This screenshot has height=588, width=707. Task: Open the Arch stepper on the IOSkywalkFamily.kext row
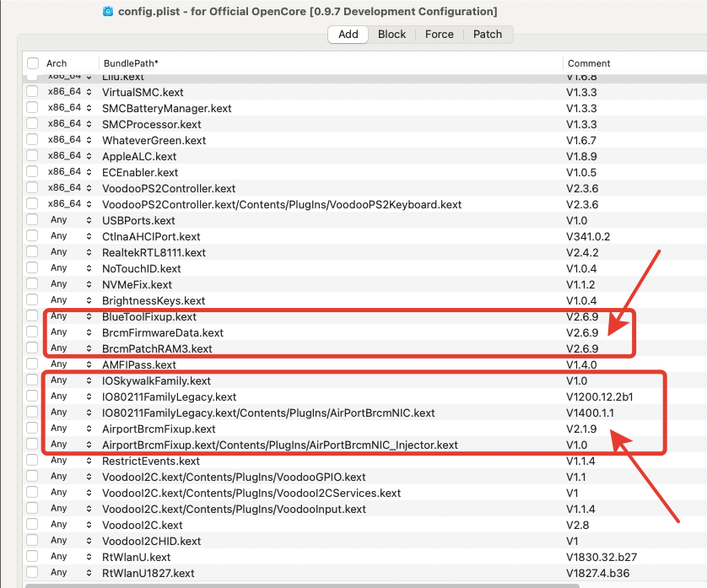click(x=89, y=380)
